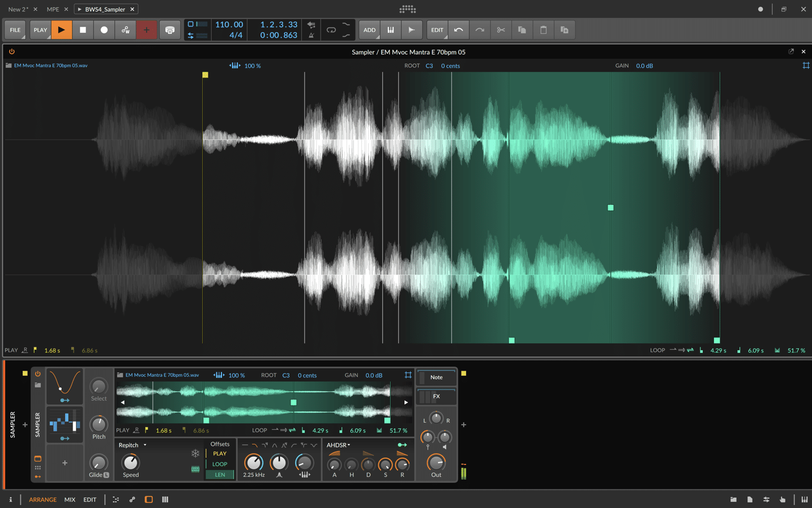Click ROOT note C3 in large editor

pyautogui.click(x=429, y=66)
